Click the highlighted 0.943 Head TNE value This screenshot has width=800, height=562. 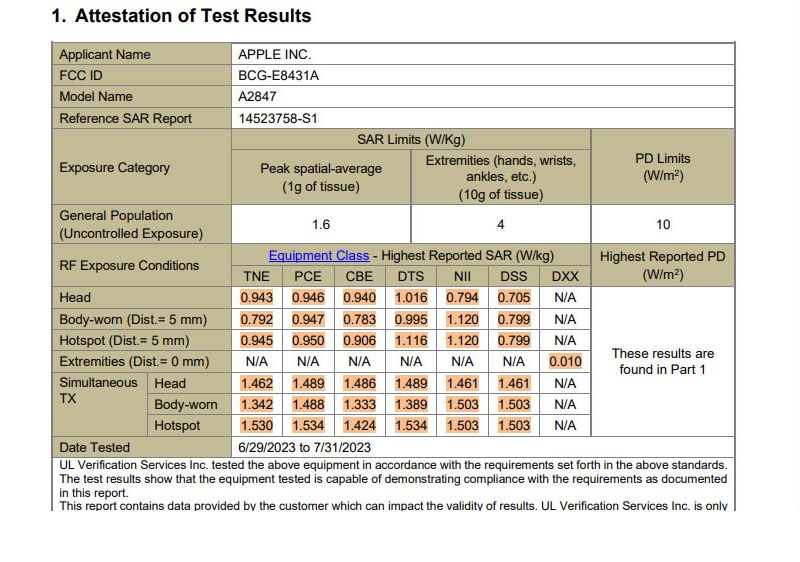point(257,297)
